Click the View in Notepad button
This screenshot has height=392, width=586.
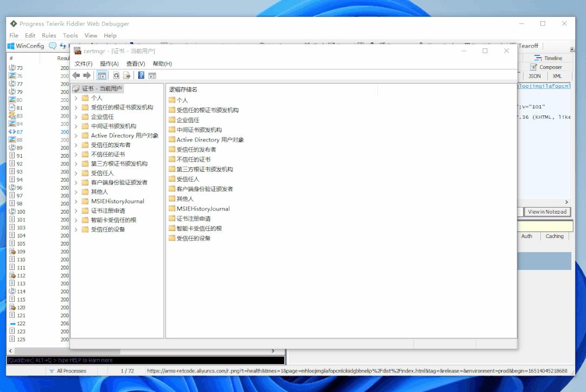[546, 211]
